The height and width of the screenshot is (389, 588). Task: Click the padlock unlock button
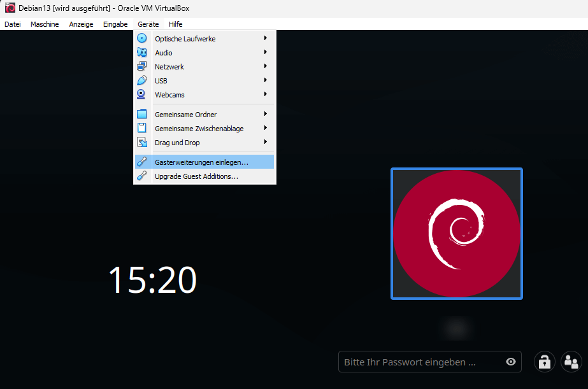(x=545, y=362)
